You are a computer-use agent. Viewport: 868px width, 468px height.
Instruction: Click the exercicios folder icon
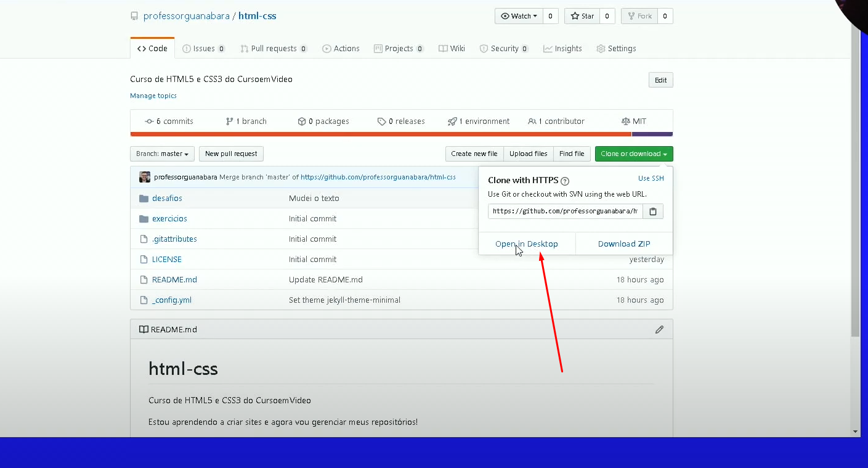144,219
